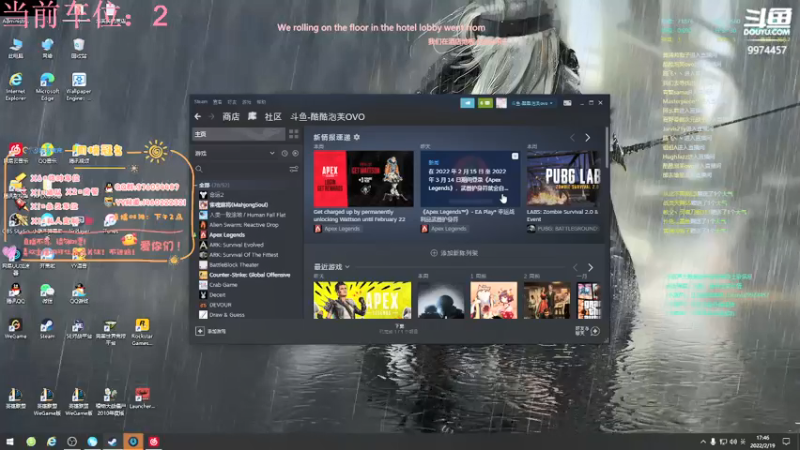Screen dimensions: 800x450
Task: Select Counter-Strike: Global Offensive
Action: (244, 274)
